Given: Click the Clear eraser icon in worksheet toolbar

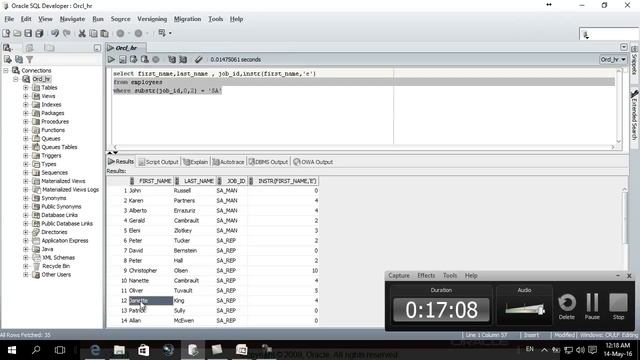Looking at the screenshot, I should 198,60.
